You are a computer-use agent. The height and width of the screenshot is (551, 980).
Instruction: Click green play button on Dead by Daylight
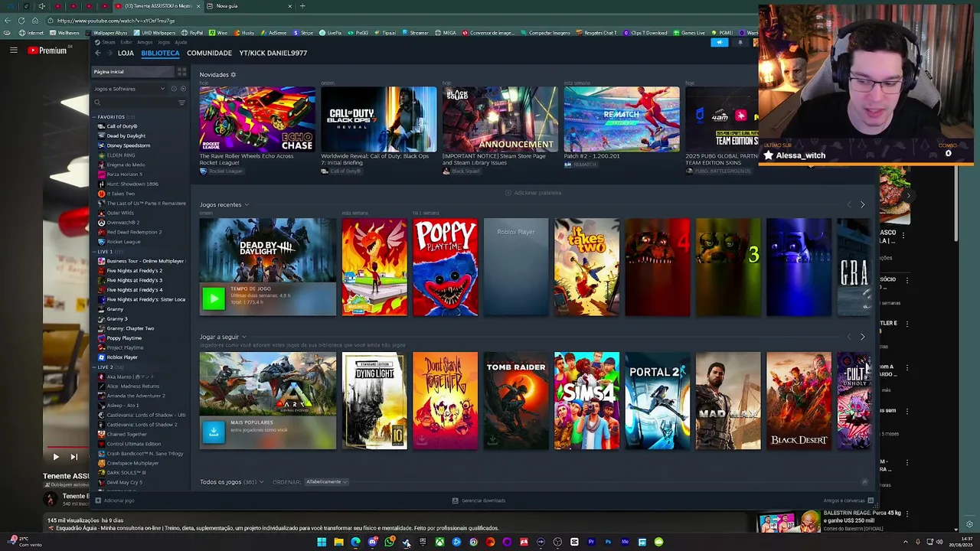click(x=214, y=298)
